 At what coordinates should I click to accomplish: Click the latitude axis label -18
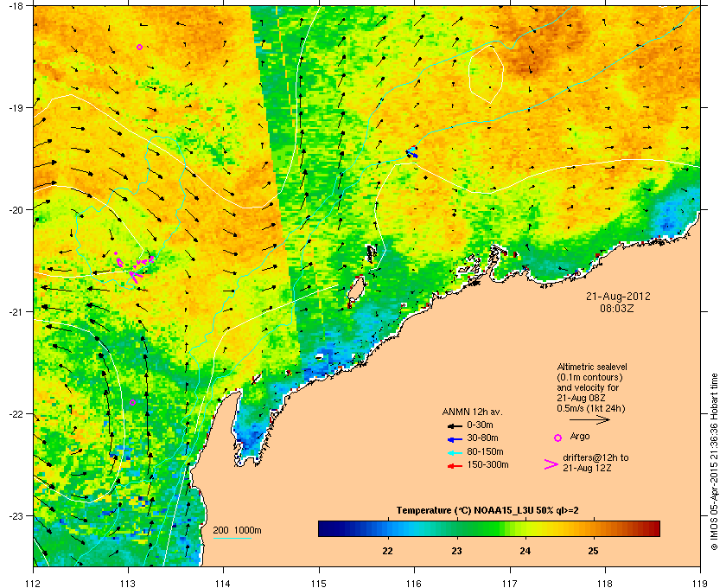pos(16,5)
